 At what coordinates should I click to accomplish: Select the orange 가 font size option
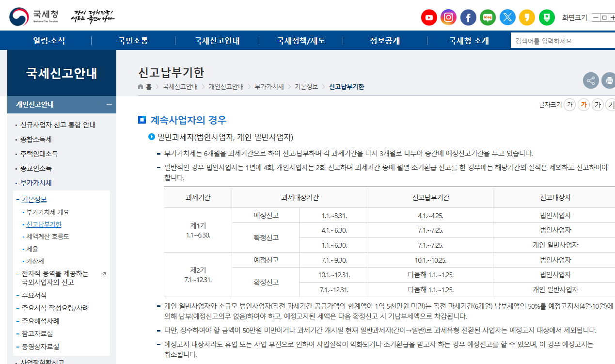(584, 105)
